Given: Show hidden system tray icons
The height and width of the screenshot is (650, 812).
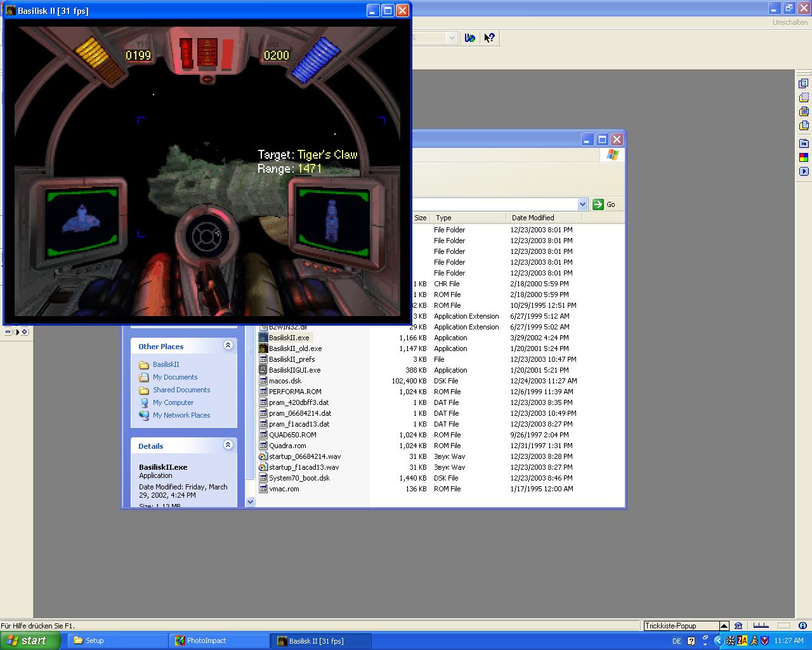Looking at the screenshot, I should 718,640.
